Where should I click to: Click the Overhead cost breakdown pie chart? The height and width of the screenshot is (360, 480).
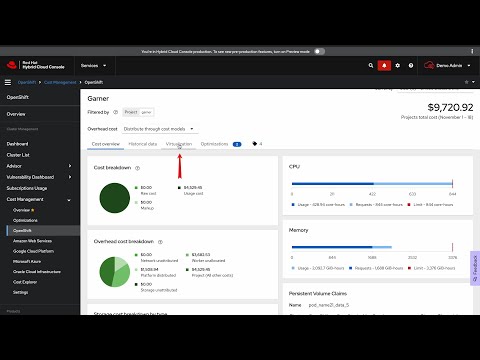coord(115,272)
